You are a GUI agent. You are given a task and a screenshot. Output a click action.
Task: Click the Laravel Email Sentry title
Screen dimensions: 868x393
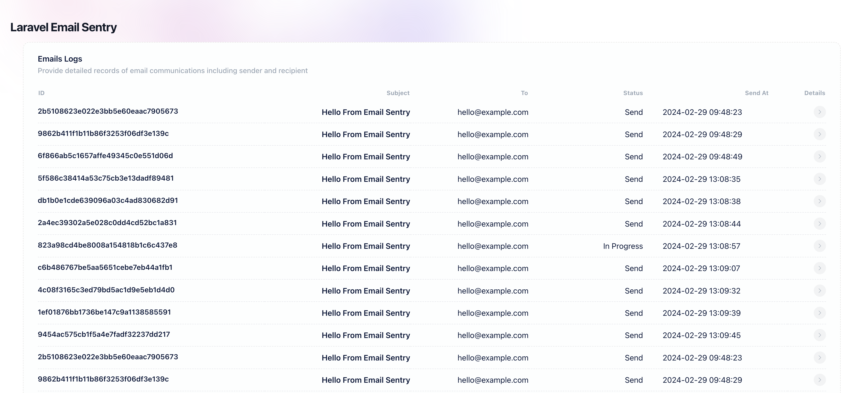tap(63, 27)
